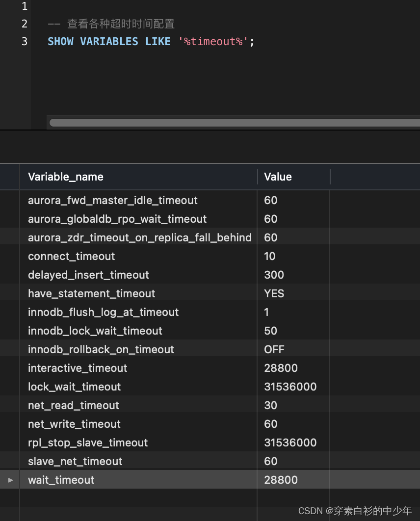Click the Chinese comment on line 2
Viewport: 420px width, 521px height.
(111, 24)
